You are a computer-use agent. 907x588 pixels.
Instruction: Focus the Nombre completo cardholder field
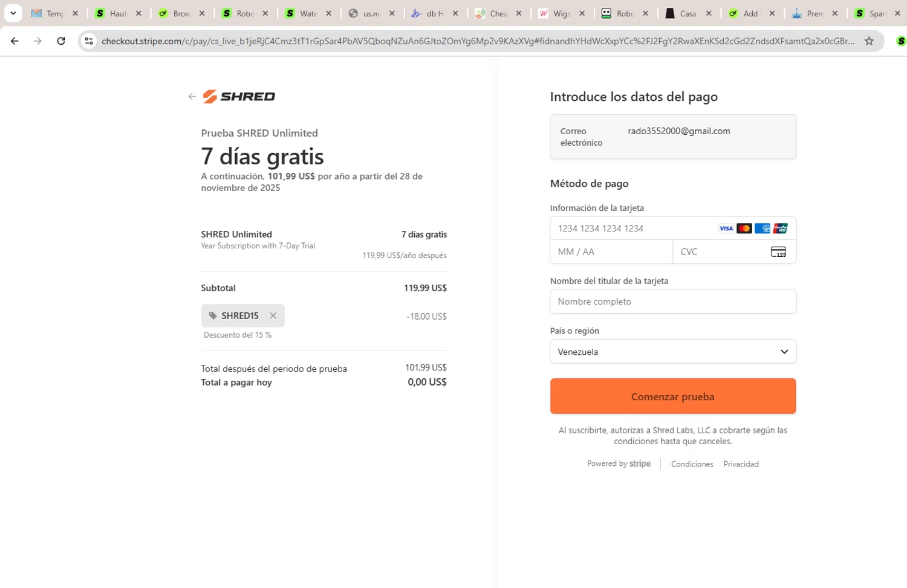[673, 302]
